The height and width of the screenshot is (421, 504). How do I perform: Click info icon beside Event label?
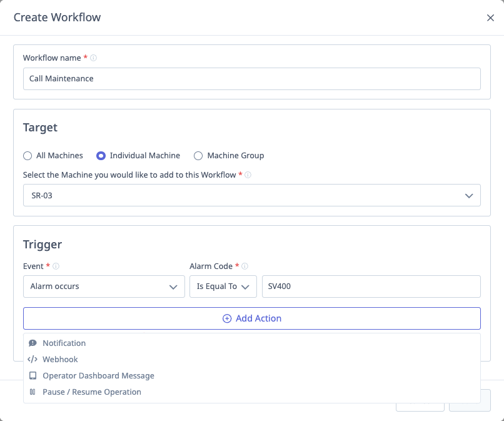[56, 266]
